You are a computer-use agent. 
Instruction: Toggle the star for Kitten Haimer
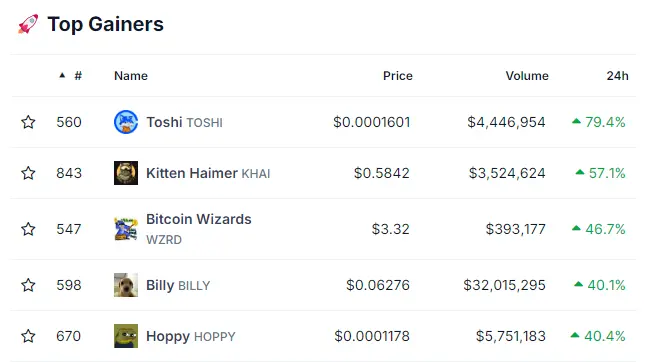point(28,173)
